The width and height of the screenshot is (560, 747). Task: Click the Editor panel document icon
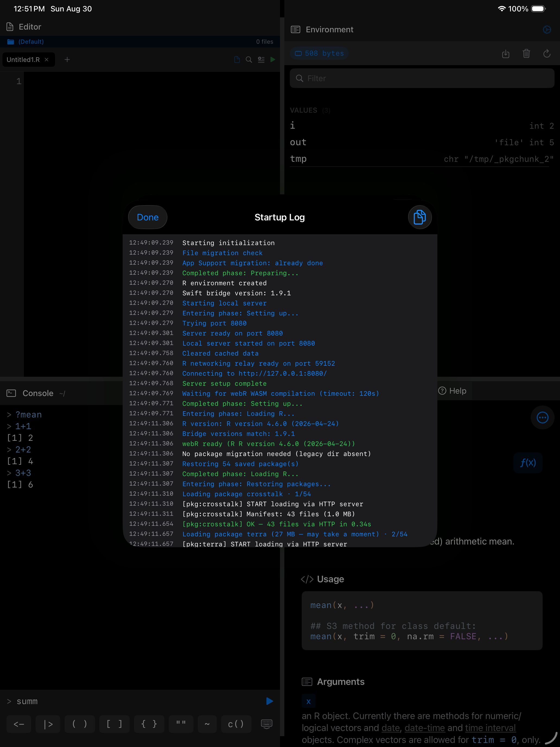[10, 27]
